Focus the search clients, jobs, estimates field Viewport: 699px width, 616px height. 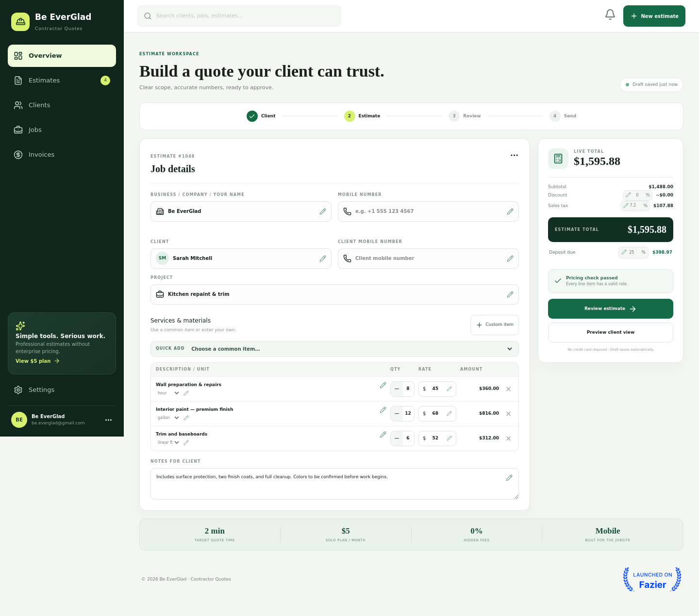[x=239, y=16]
